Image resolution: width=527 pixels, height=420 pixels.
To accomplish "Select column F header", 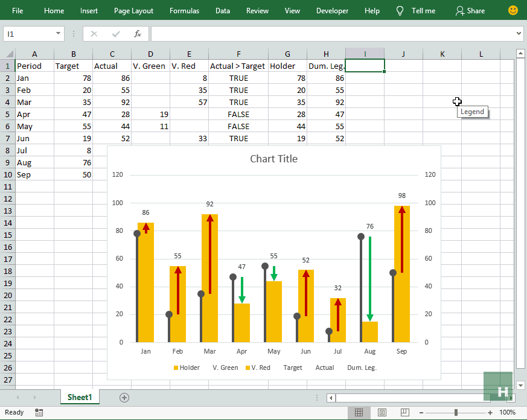I will 238,54.
